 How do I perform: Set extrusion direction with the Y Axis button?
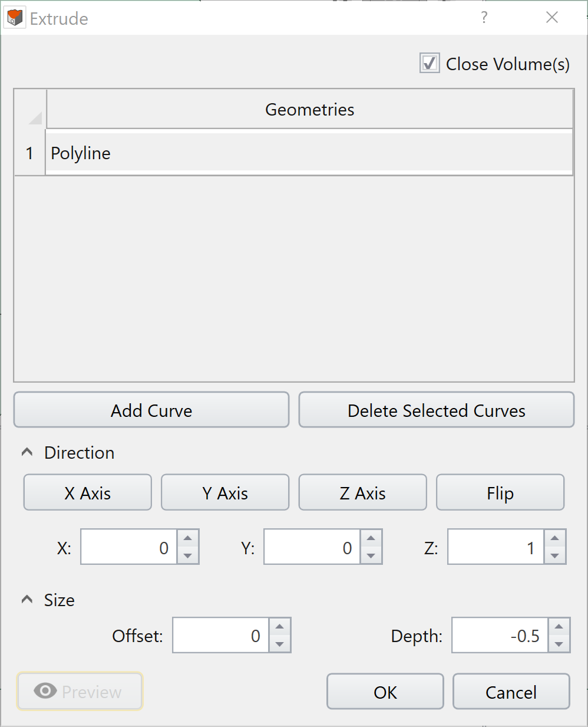click(x=224, y=492)
